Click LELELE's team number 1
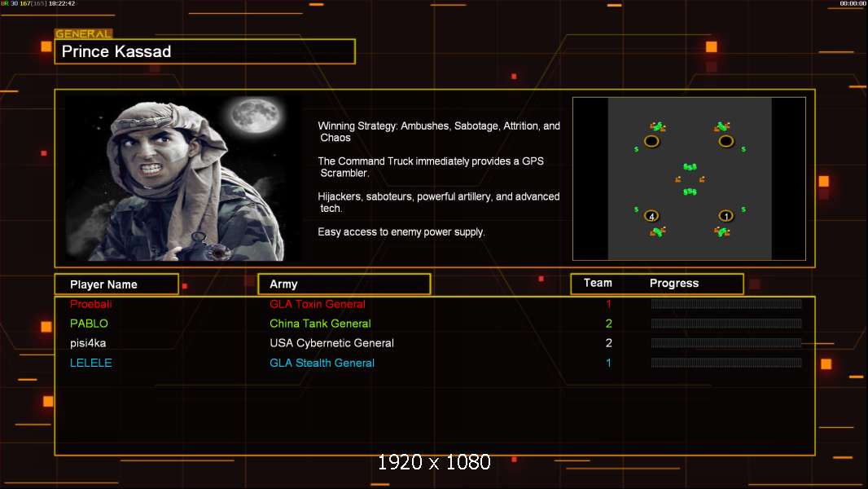This screenshot has height=489, width=868. click(608, 363)
